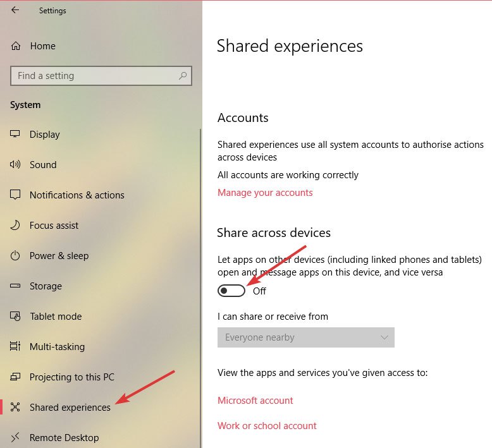This screenshot has width=492, height=448.
Task: Open the Microsoft account link
Action: coord(255,401)
